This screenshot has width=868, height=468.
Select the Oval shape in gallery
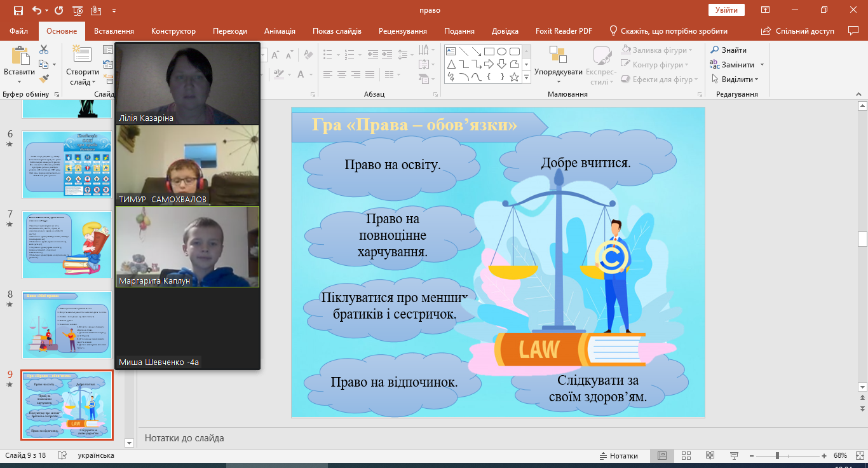point(501,52)
